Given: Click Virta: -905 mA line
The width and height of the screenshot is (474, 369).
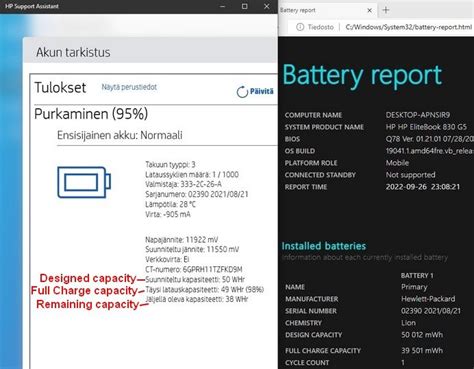Looking at the screenshot, I should [168, 214].
